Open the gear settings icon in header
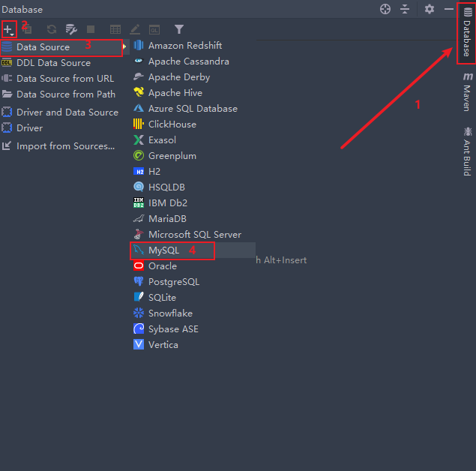Viewport: 476px width, 471px height. click(x=430, y=9)
